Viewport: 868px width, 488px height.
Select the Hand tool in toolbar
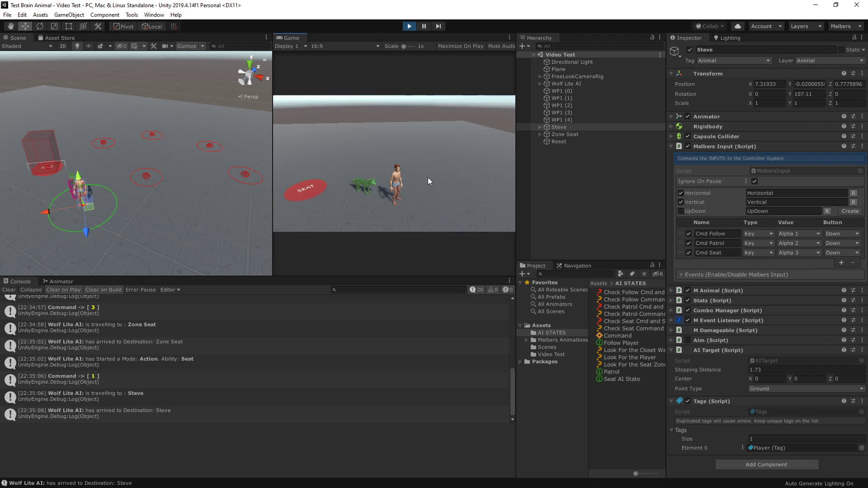pyautogui.click(x=10, y=26)
